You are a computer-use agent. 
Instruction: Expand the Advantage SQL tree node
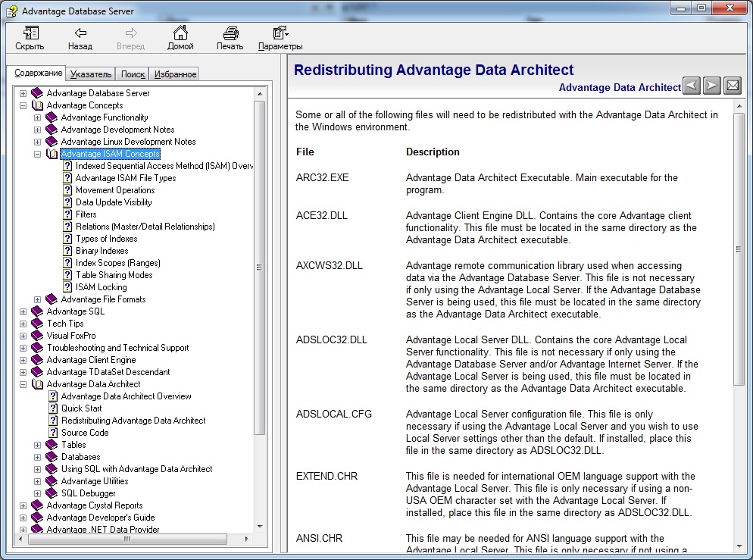pyautogui.click(x=23, y=311)
